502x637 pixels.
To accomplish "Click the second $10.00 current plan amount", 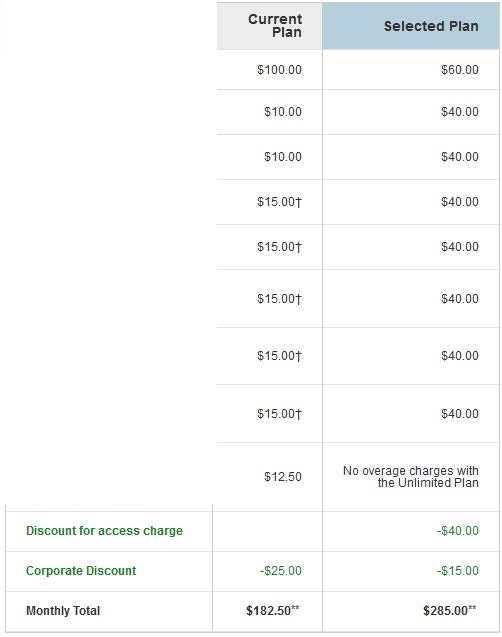I will [x=283, y=156].
